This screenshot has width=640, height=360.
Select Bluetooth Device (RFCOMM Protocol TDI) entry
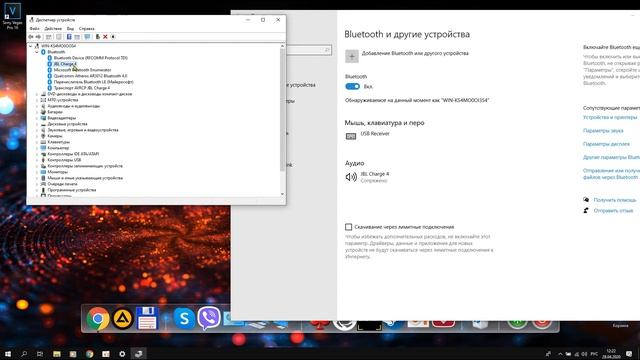pyautogui.click(x=91, y=58)
